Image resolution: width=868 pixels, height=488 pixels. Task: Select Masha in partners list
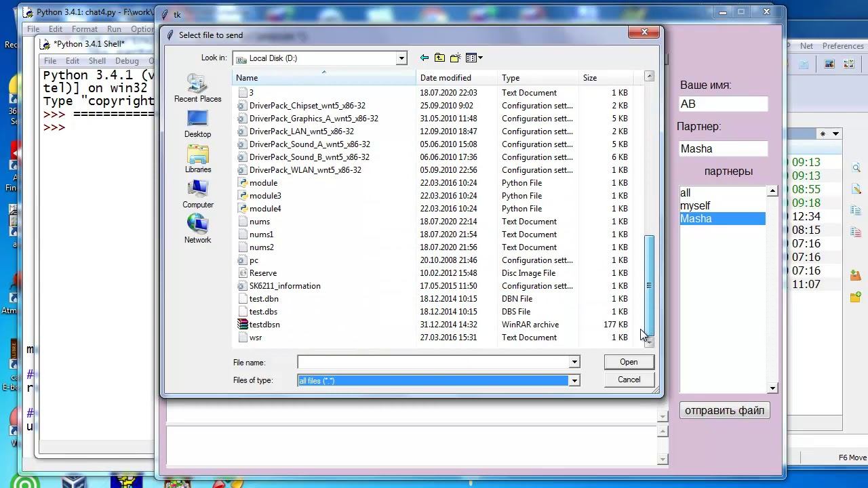722,219
